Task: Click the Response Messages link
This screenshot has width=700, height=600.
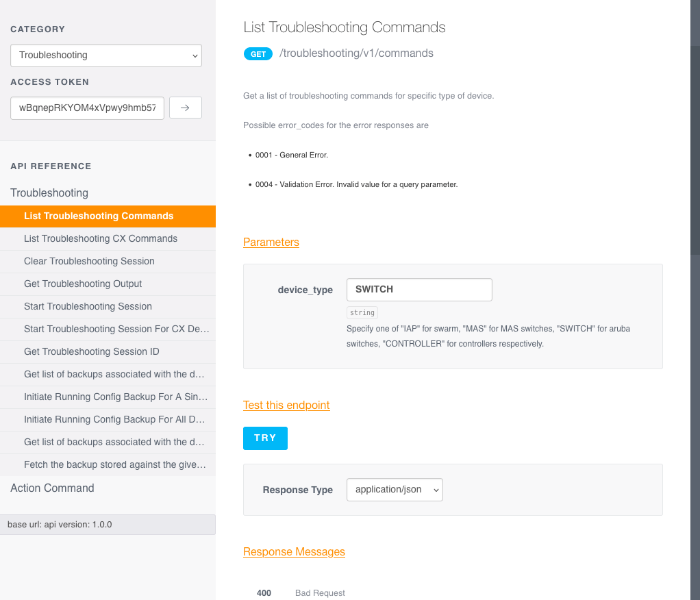Action: pyautogui.click(x=294, y=552)
